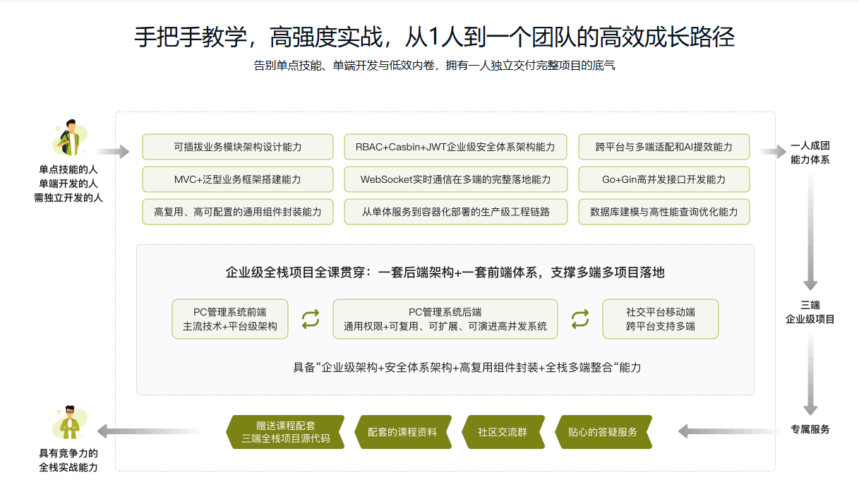Select the 贴心的答疑服务 green tag
The width and height of the screenshot is (859, 504).
[602, 432]
